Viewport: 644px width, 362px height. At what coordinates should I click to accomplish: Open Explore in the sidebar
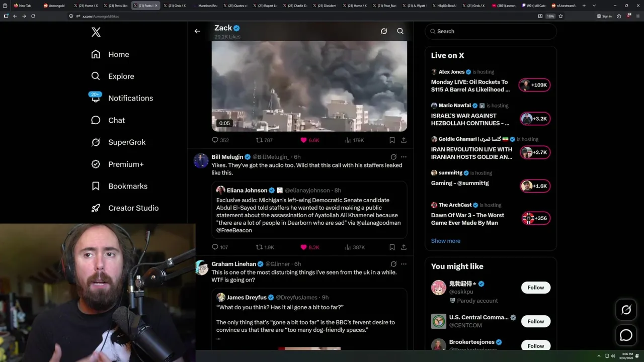pos(113,76)
